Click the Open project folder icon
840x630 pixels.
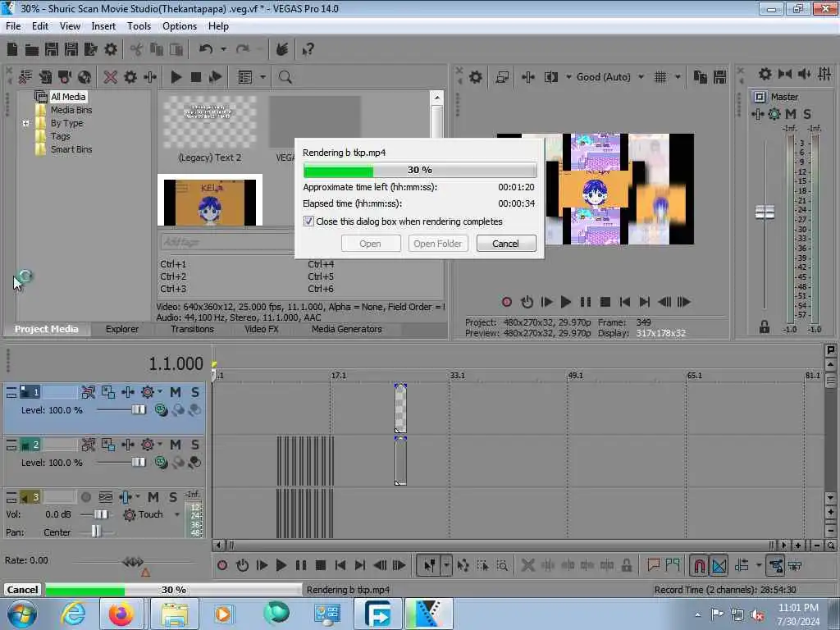[x=32, y=50]
